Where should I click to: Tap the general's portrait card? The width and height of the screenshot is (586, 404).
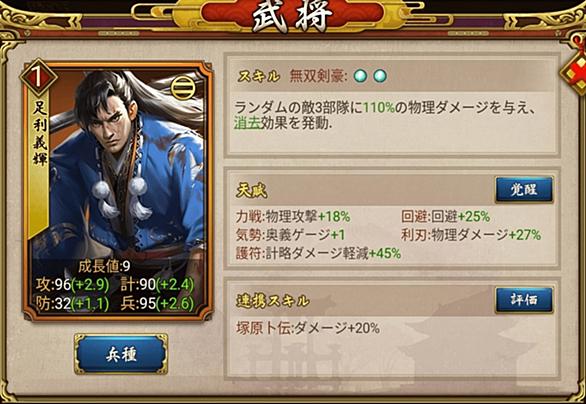(x=118, y=191)
